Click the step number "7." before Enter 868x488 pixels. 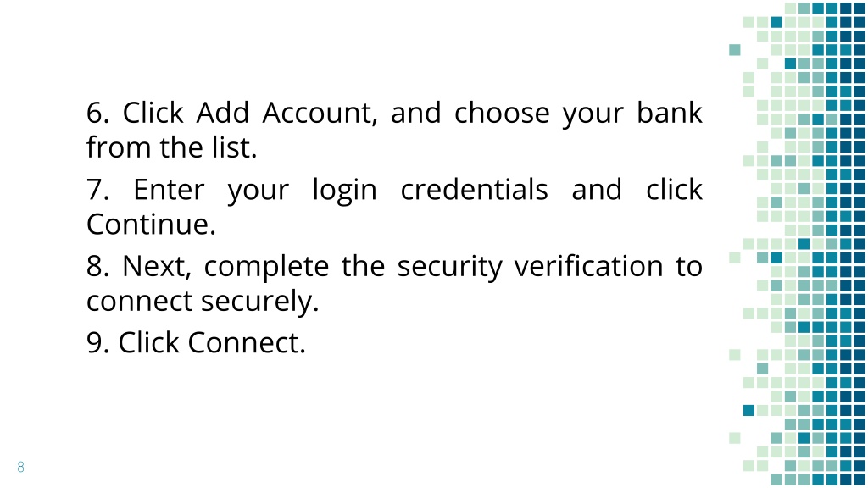(98, 190)
